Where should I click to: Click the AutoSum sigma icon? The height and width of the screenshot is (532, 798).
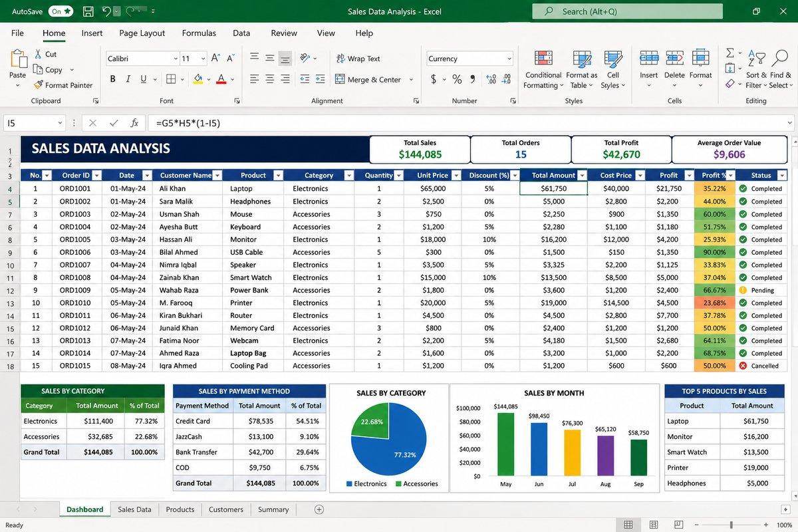[x=730, y=53]
